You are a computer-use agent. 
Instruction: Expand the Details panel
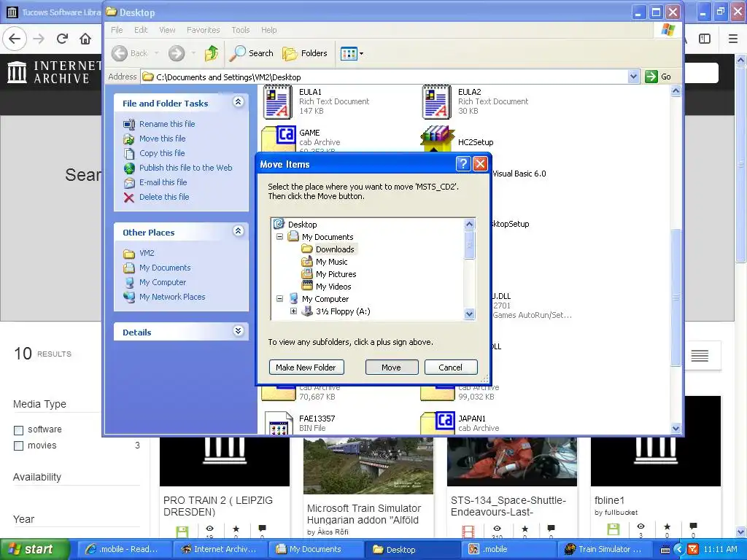pyautogui.click(x=239, y=331)
